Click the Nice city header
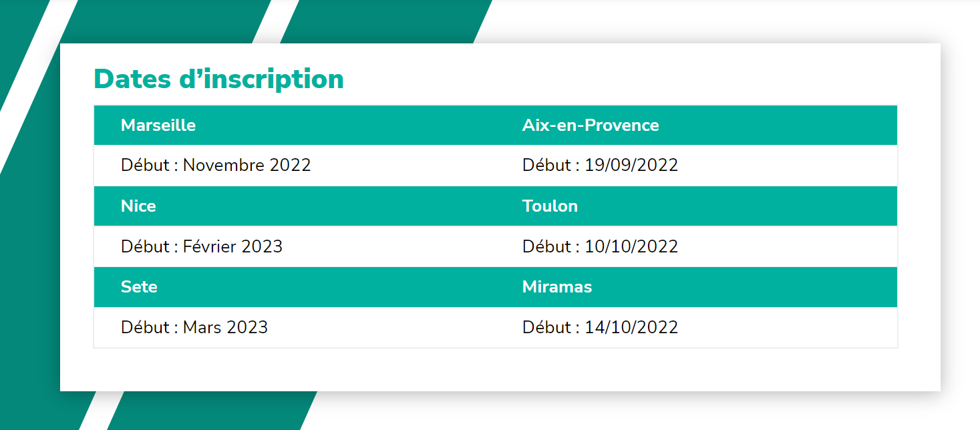This screenshot has height=430, width=980. point(138,206)
